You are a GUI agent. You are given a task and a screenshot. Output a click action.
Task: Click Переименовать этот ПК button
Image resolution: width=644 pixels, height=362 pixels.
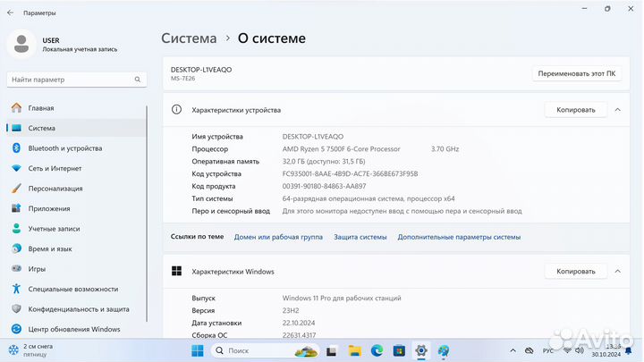577,73
